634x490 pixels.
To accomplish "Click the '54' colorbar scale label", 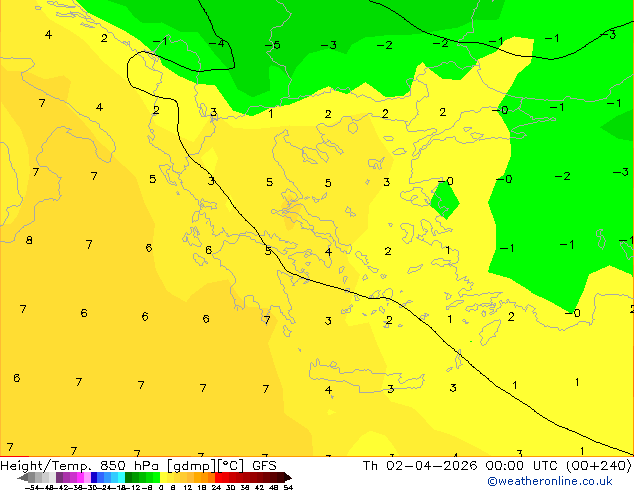I will point(288,487).
